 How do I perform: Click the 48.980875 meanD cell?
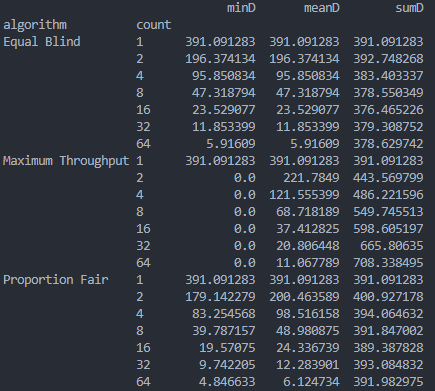(308, 331)
